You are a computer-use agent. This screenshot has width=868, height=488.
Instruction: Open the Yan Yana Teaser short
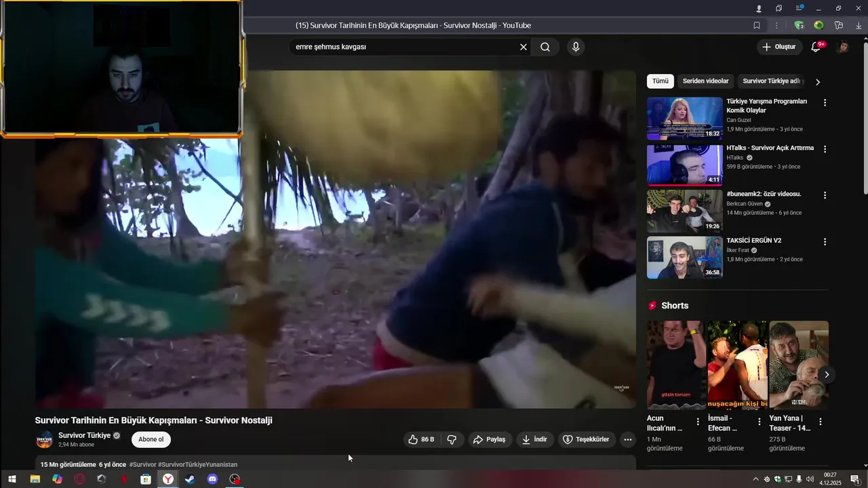pyautogui.click(x=799, y=365)
